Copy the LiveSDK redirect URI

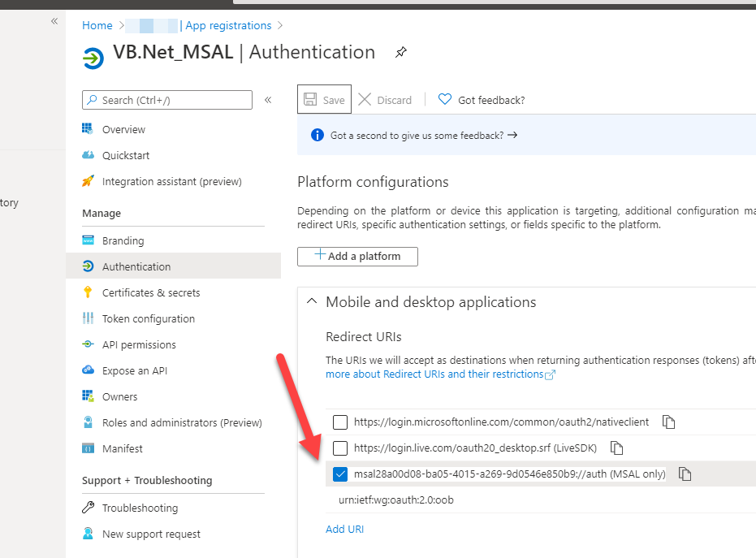coord(616,448)
